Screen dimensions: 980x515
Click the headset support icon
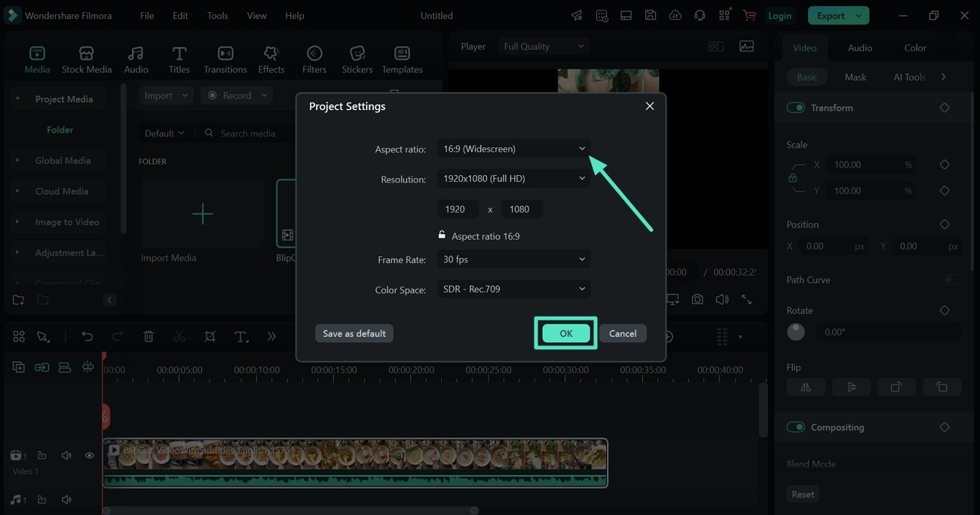(x=700, y=15)
